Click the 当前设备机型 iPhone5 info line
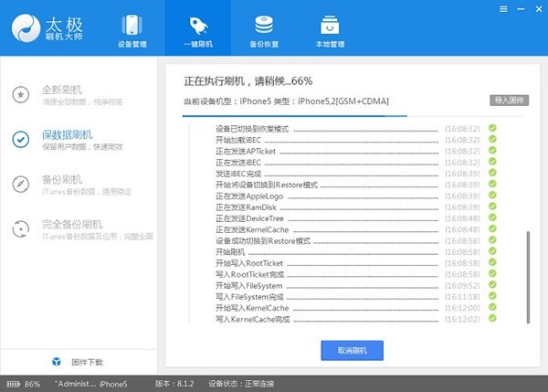Image resolution: width=548 pixels, height=392 pixels. (286, 101)
